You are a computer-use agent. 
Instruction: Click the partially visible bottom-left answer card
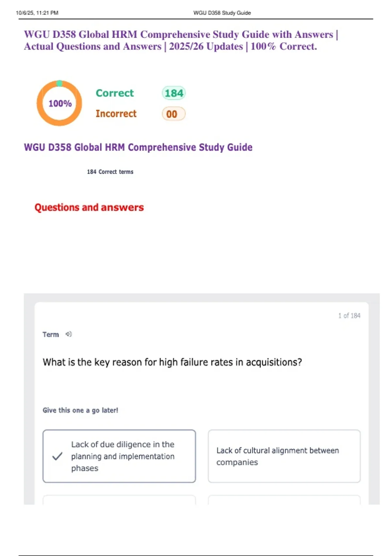[119, 500]
